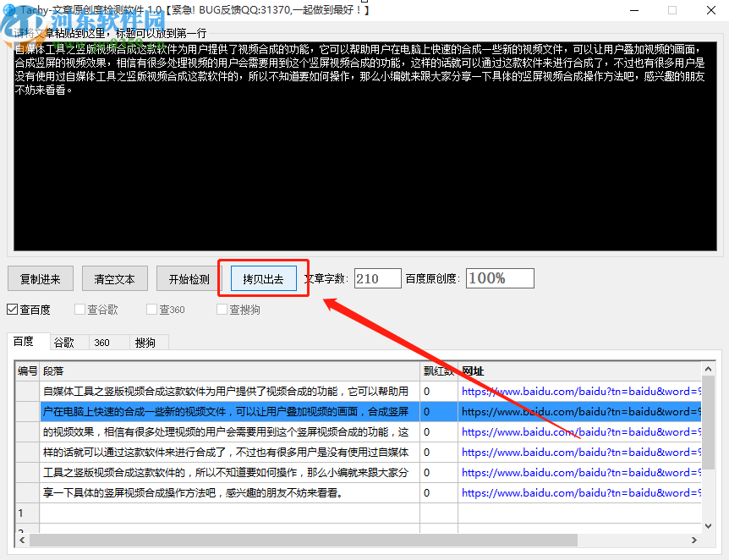Switch to the 搜狗 results tab
Screen dimensions: 729x560
[145, 342]
